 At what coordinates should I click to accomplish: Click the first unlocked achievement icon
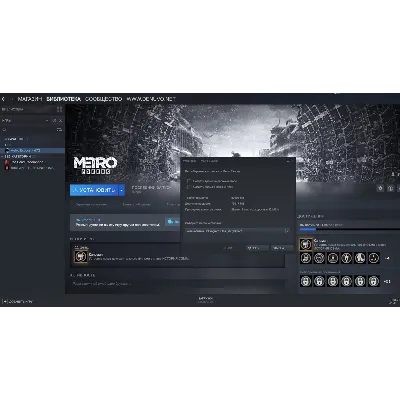click(306, 258)
